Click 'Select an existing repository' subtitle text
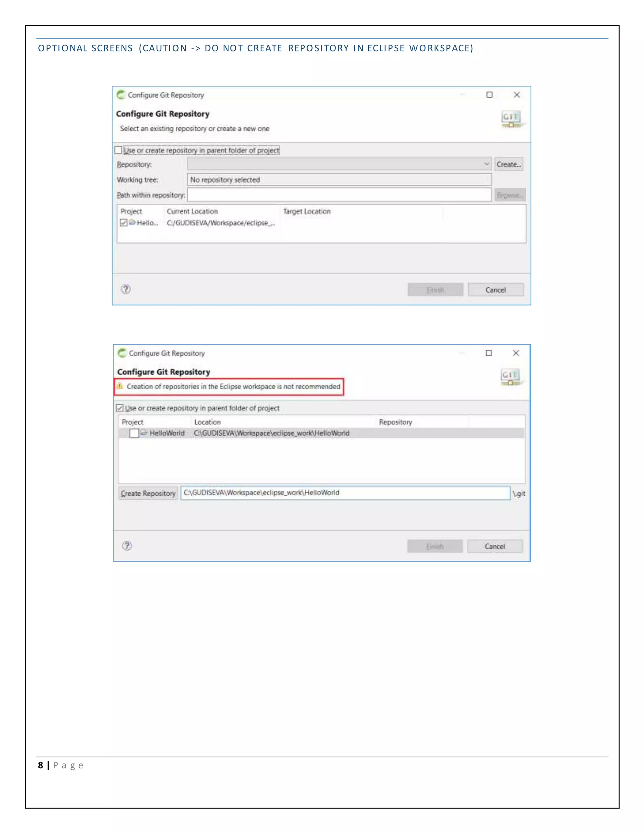The width and height of the screenshot is (644, 833). 195,129
